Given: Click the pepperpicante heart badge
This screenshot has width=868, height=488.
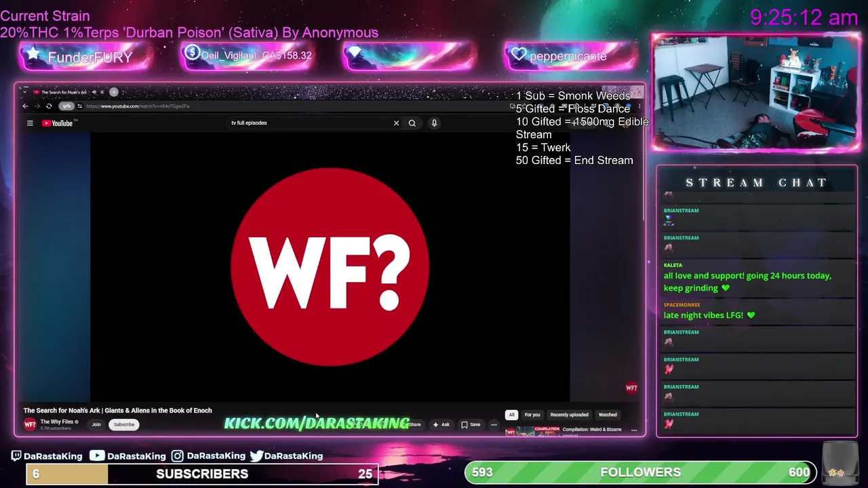Looking at the screenshot, I should point(570,56).
